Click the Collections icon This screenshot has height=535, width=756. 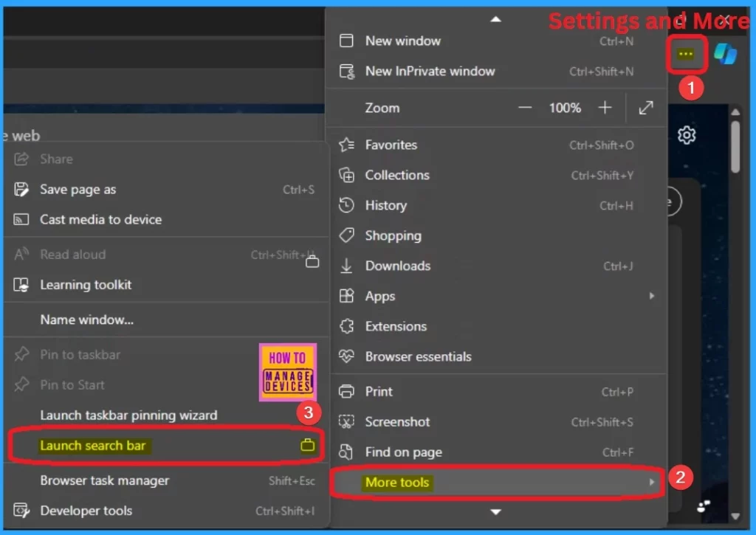(346, 175)
